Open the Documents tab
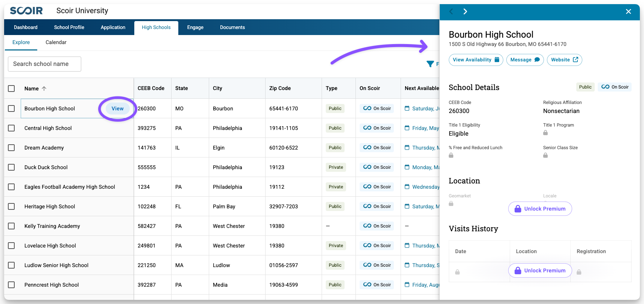 pos(232,27)
